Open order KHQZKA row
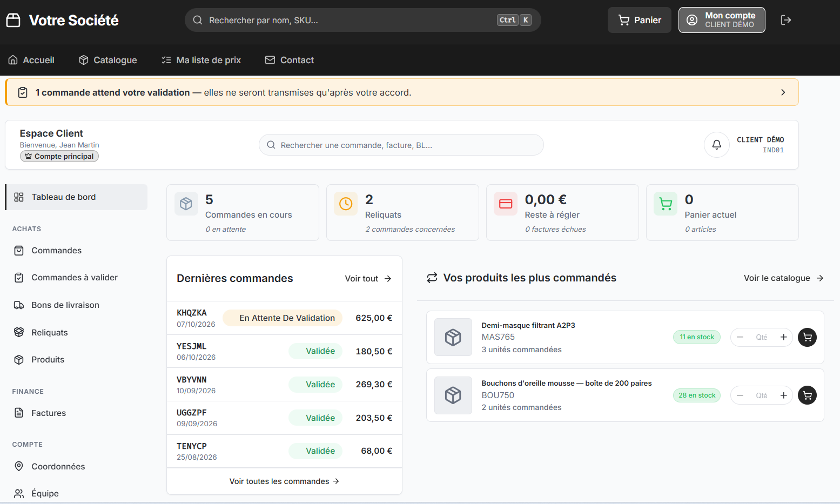The width and height of the screenshot is (840, 504). pyautogui.click(x=285, y=318)
